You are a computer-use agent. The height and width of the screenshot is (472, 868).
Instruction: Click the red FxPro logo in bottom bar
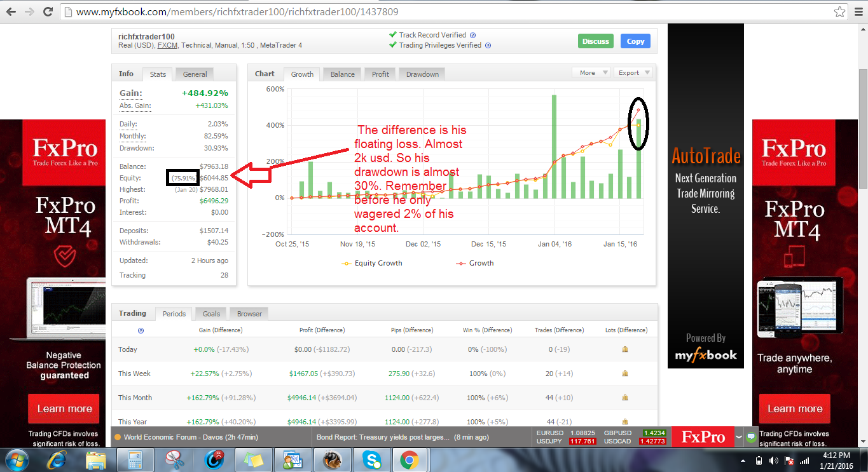[703, 437]
